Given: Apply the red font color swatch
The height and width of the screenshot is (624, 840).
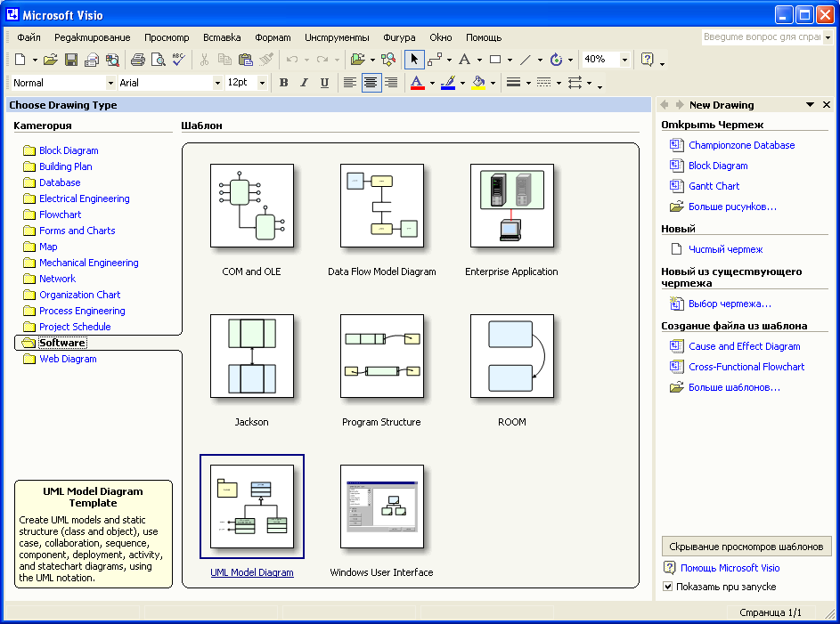Looking at the screenshot, I should point(417,83).
